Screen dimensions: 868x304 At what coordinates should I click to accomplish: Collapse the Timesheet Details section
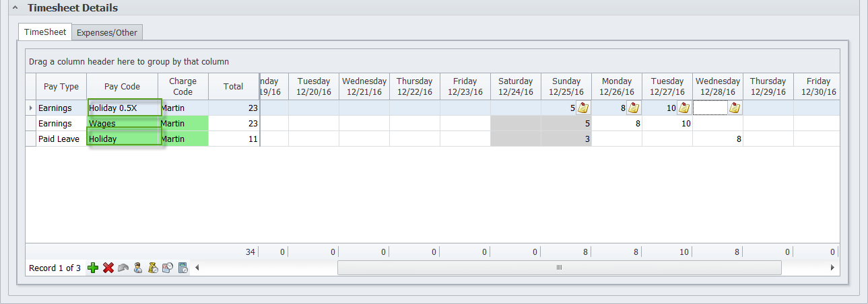[15, 8]
